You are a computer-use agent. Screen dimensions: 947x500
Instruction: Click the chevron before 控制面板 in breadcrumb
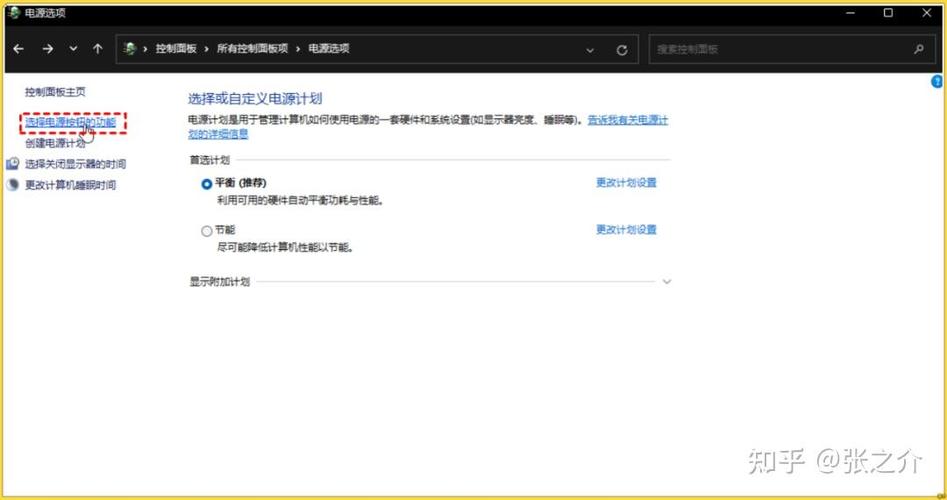[x=146, y=49]
